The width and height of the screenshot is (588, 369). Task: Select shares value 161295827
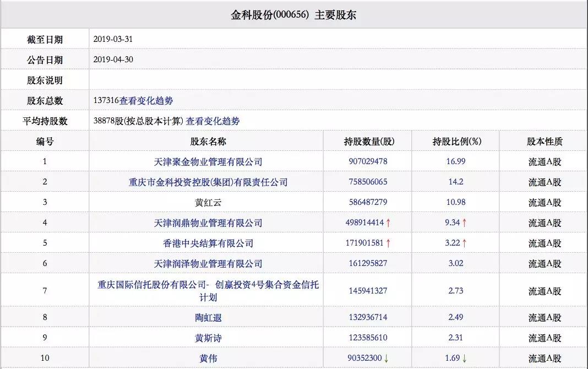pos(368,263)
